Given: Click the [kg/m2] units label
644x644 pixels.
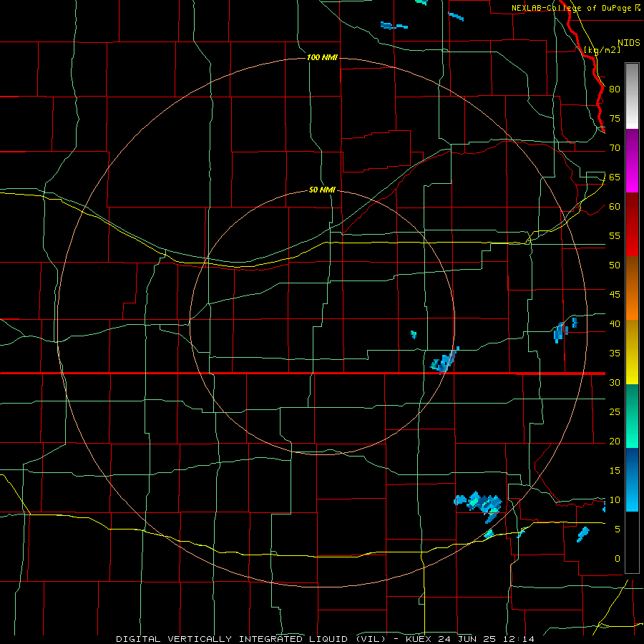Looking at the screenshot, I should (x=602, y=49).
